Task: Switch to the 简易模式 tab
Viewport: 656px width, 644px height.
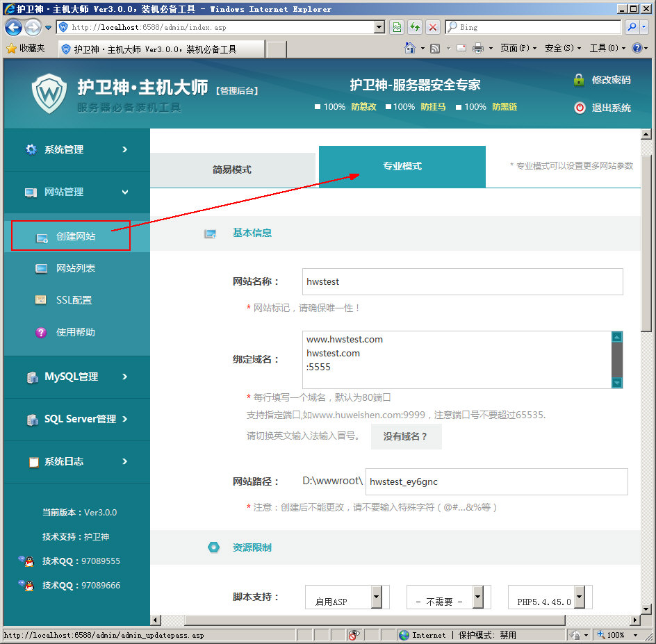Action: click(x=232, y=170)
